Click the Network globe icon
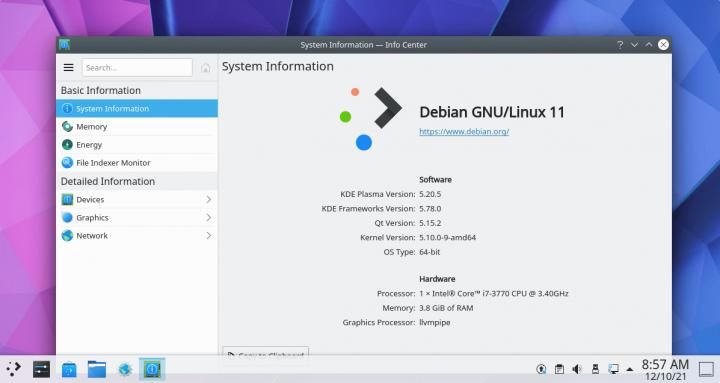720x383 pixels. point(68,236)
